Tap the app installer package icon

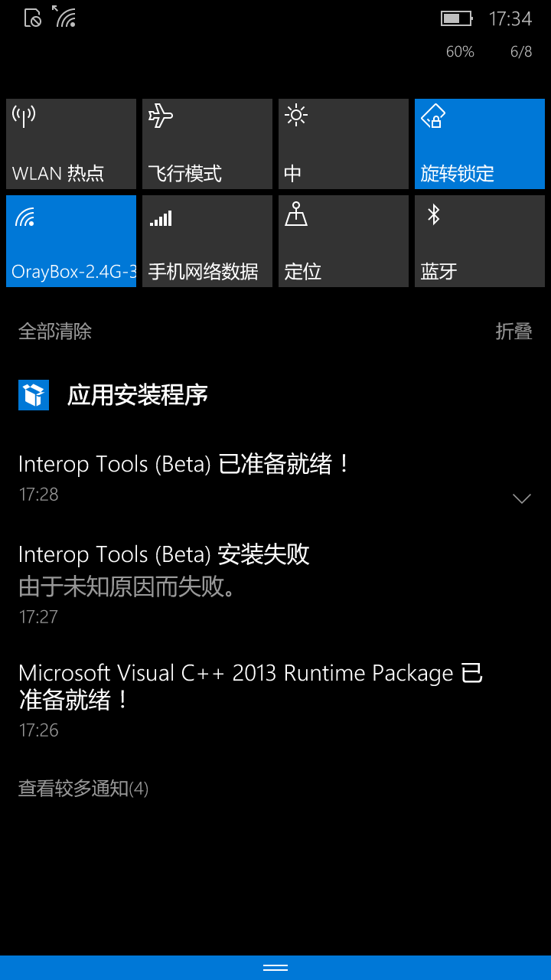click(34, 395)
